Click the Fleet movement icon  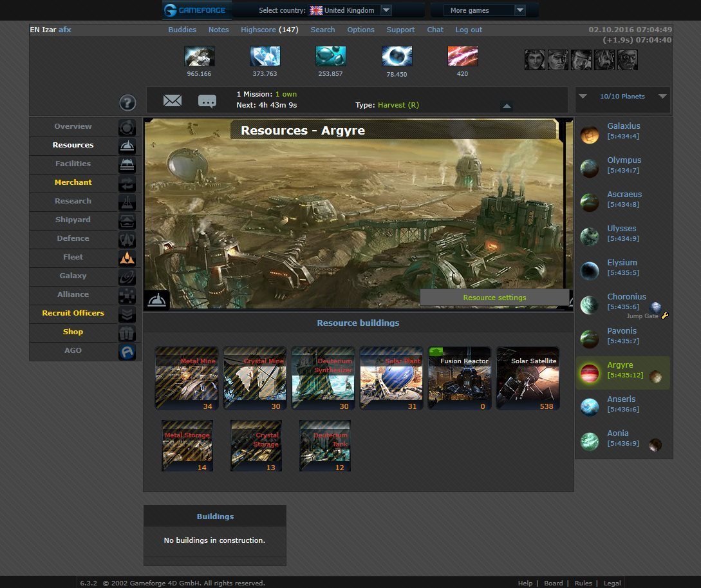click(x=127, y=258)
